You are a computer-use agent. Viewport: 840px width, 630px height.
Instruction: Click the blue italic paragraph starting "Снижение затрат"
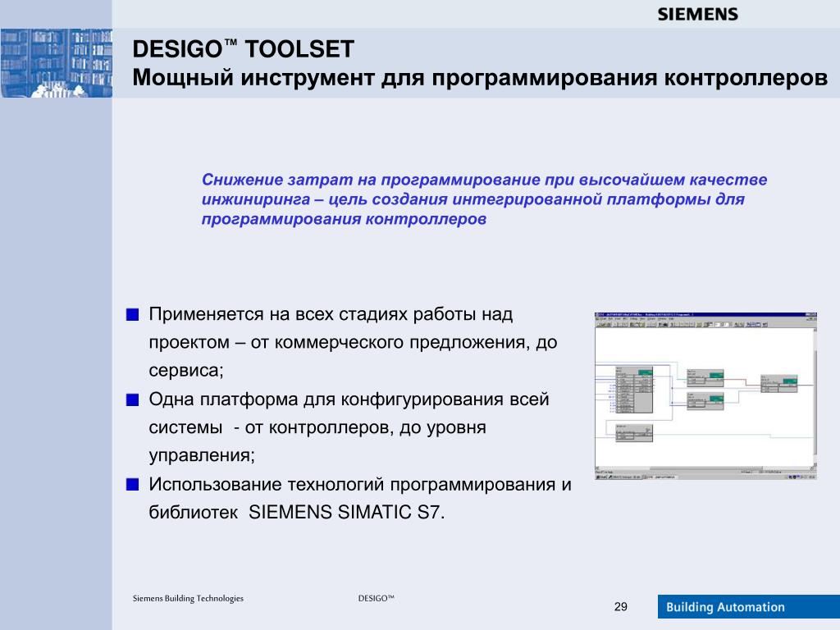coord(484,199)
